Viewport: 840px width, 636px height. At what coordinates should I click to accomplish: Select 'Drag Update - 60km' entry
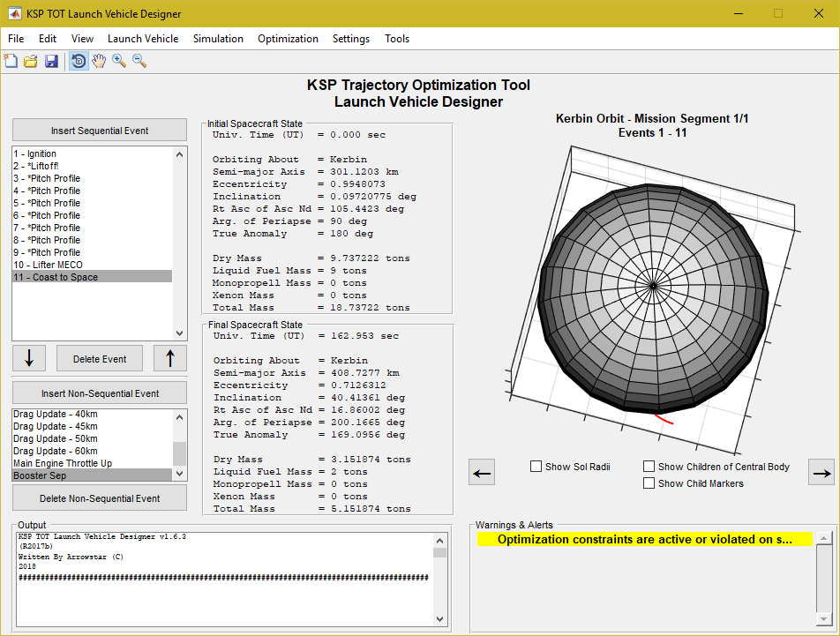click(x=92, y=451)
